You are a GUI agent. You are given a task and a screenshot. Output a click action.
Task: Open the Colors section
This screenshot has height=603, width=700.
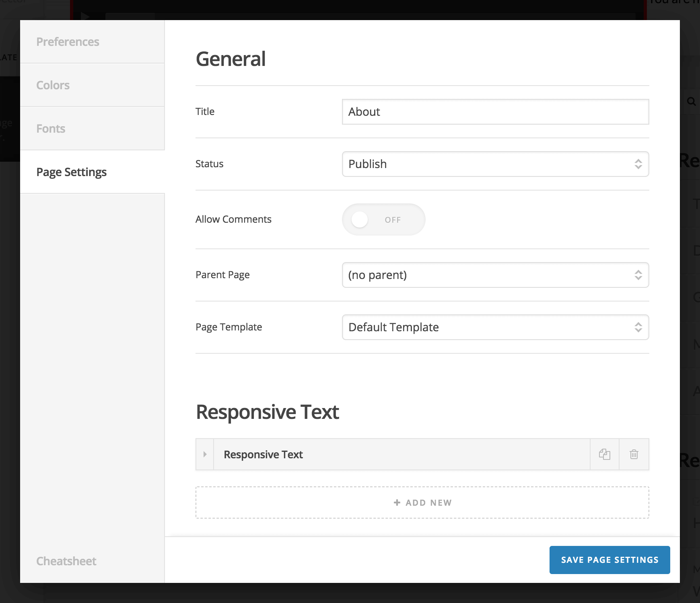click(53, 85)
